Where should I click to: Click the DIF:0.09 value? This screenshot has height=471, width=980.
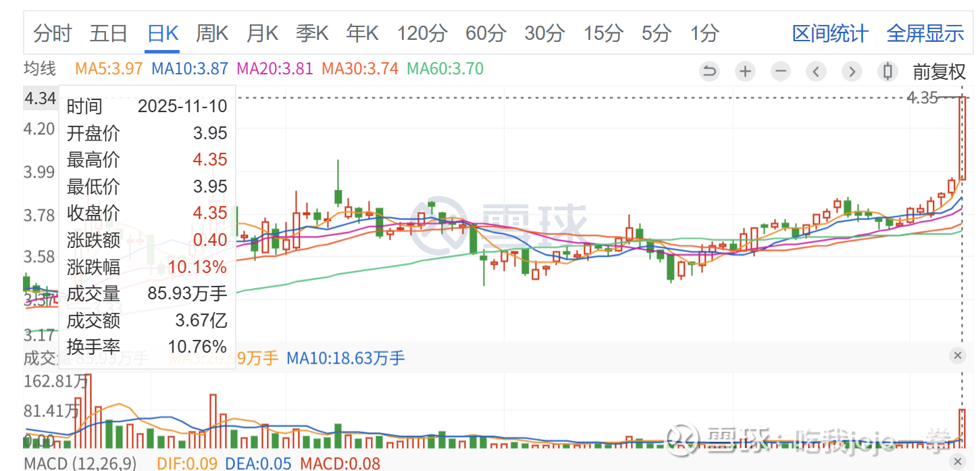tap(186, 464)
